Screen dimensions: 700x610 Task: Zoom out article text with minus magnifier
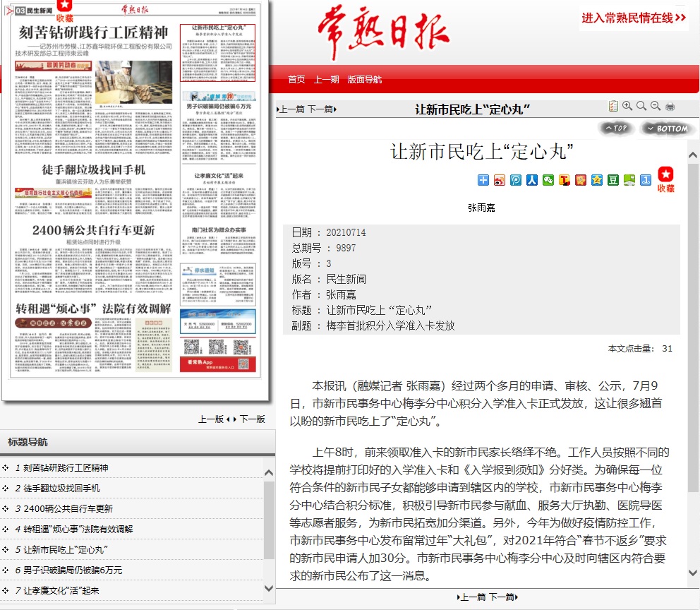(656, 106)
